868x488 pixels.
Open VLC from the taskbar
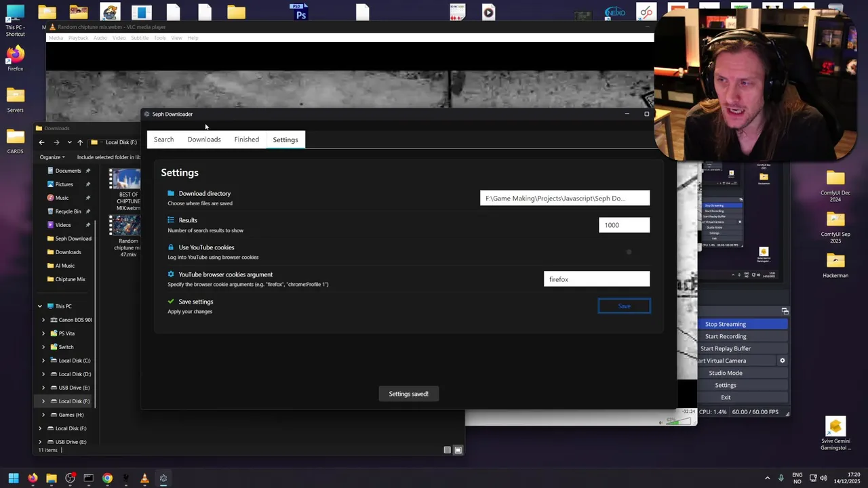pyautogui.click(x=144, y=478)
